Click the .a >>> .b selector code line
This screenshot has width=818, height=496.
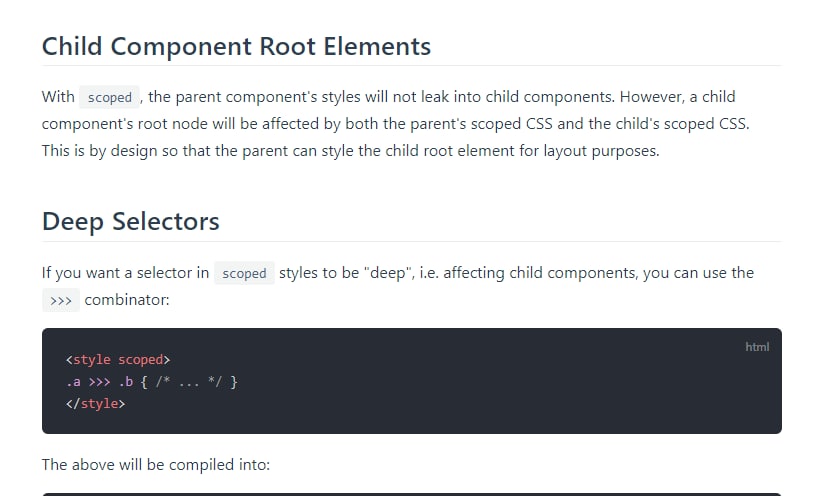(x=152, y=382)
